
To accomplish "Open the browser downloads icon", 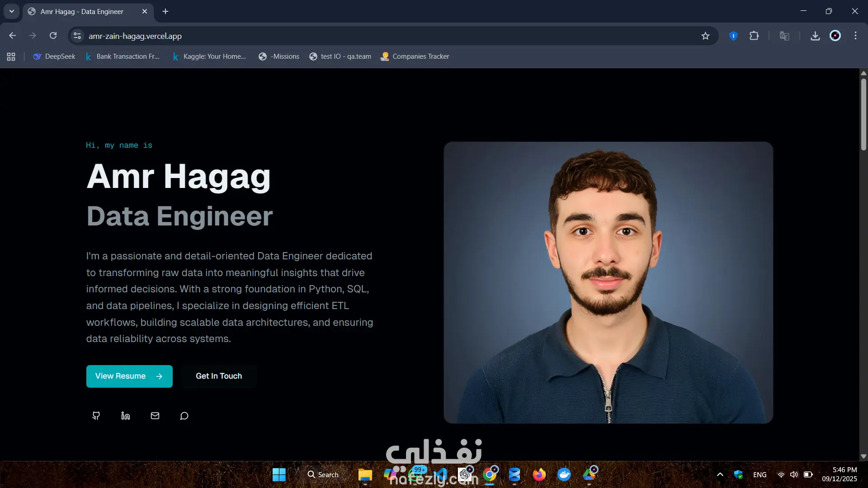I will (815, 36).
